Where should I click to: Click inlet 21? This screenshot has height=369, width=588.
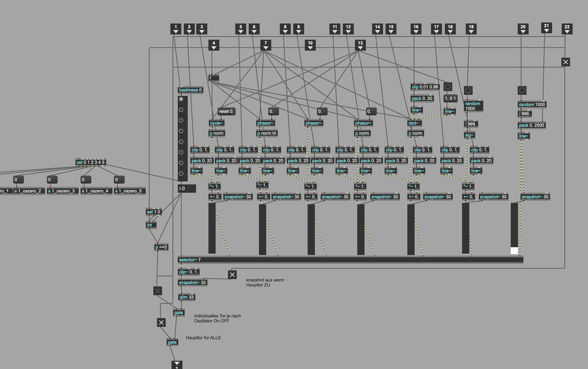click(x=547, y=28)
